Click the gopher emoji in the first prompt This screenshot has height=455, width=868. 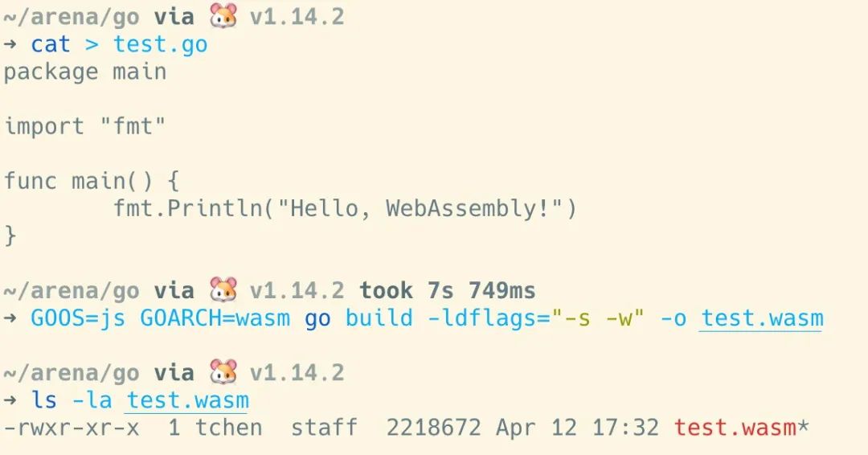pos(223,15)
